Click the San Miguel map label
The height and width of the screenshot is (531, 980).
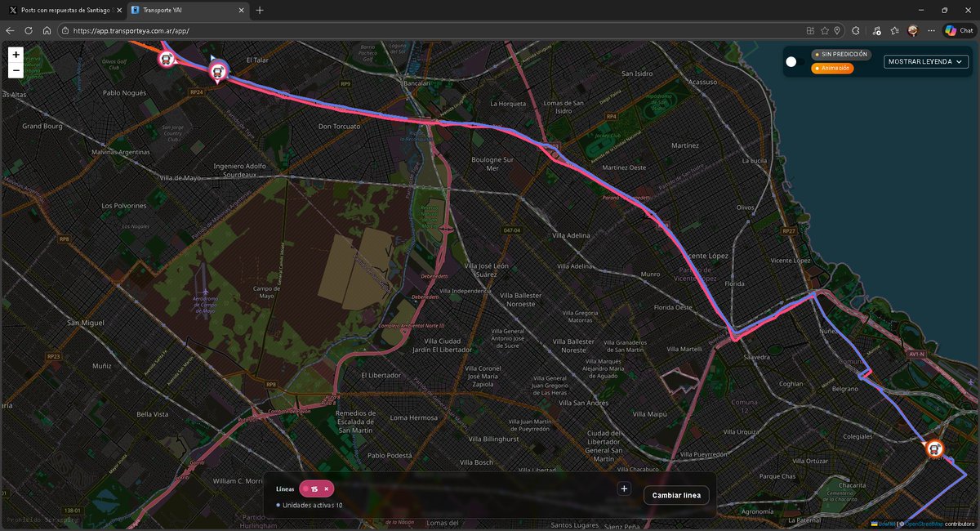[86, 323]
